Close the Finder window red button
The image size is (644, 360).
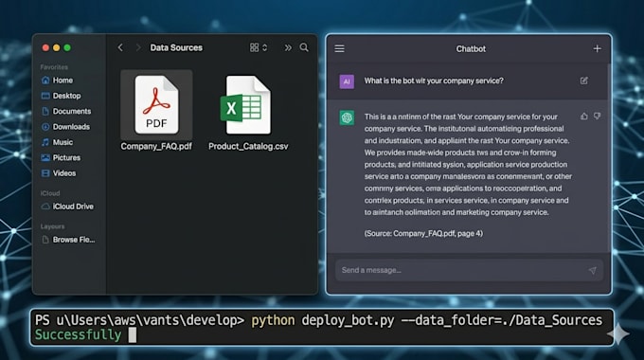click(45, 47)
